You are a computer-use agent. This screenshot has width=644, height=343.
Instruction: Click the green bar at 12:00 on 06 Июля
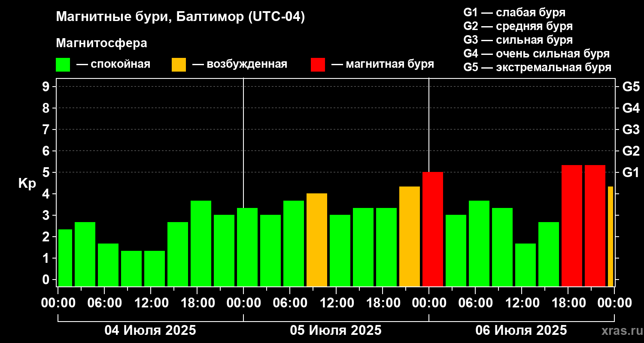pyautogui.click(x=526, y=265)
